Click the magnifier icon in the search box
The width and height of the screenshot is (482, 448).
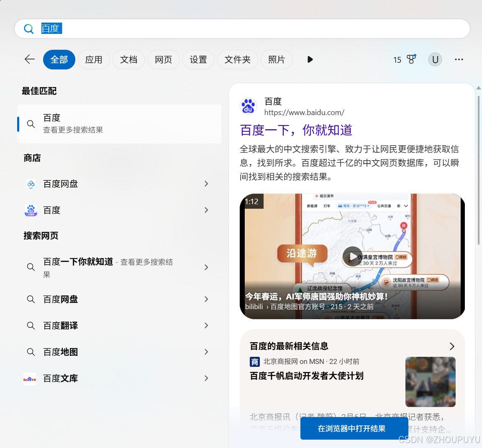(x=29, y=28)
